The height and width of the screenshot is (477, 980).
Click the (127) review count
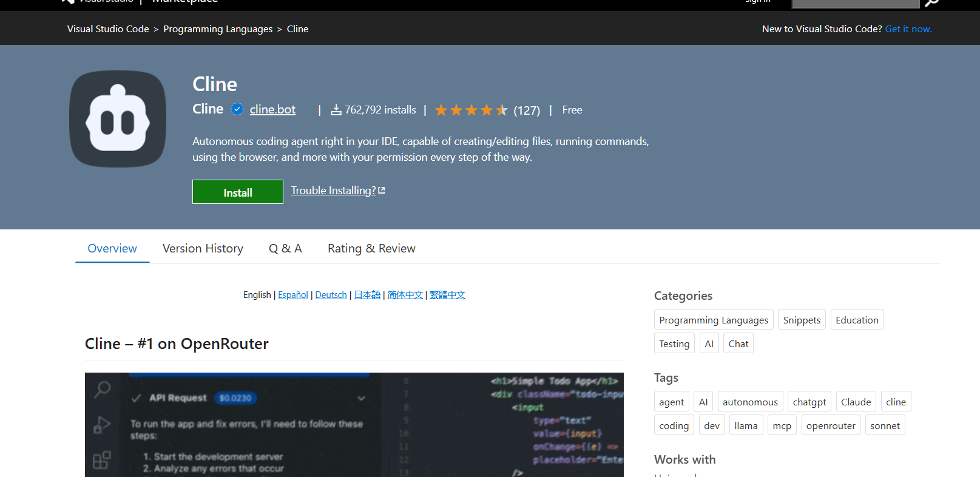click(527, 110)
